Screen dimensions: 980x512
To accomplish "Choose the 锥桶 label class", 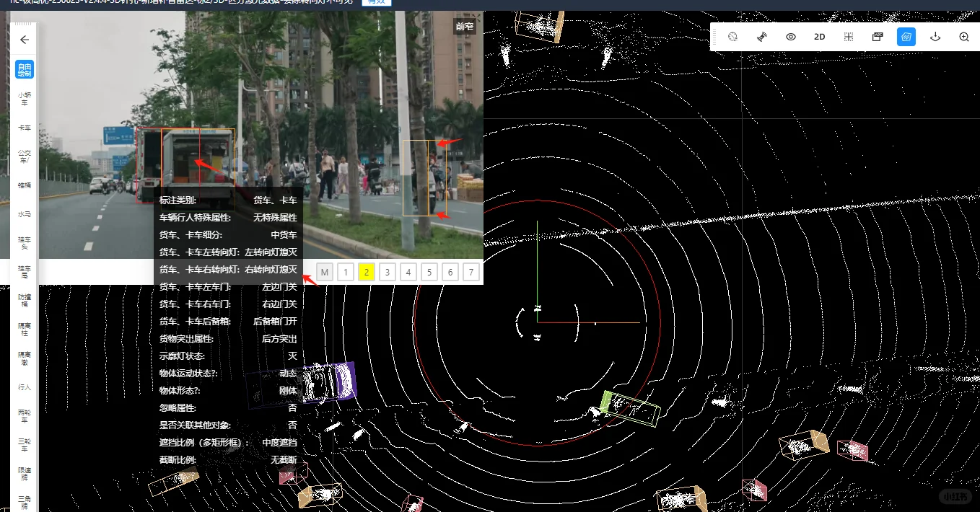I will click(x=25, y=185).
